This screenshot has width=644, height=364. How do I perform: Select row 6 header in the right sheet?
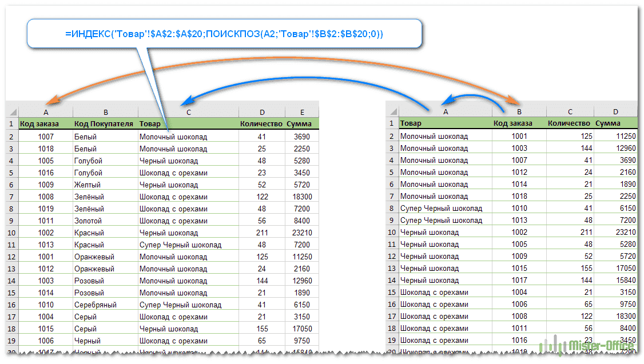(x=392, y=184)
